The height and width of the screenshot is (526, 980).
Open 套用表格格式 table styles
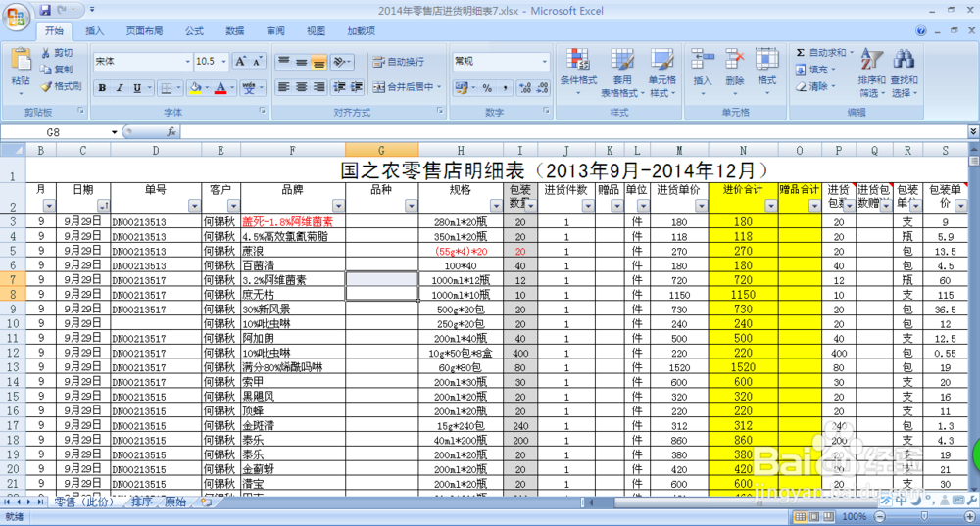click(620, 72)
